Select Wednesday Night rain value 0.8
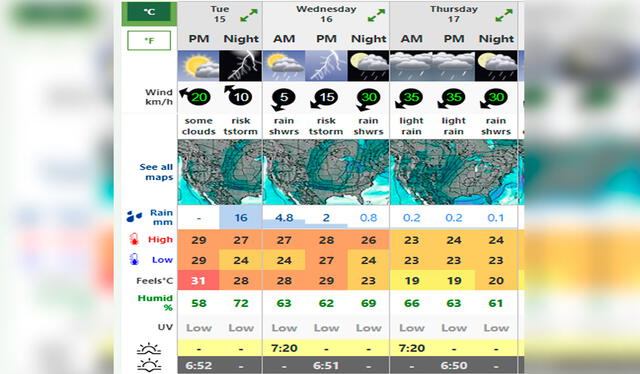 pos(368,218)
